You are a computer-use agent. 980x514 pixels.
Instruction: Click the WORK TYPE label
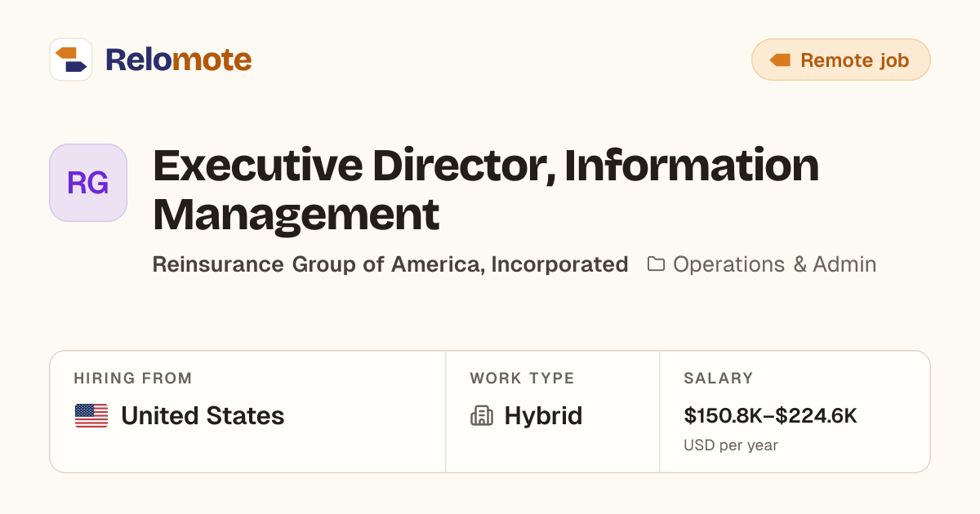pyautogui.click(x=522, y=379)
